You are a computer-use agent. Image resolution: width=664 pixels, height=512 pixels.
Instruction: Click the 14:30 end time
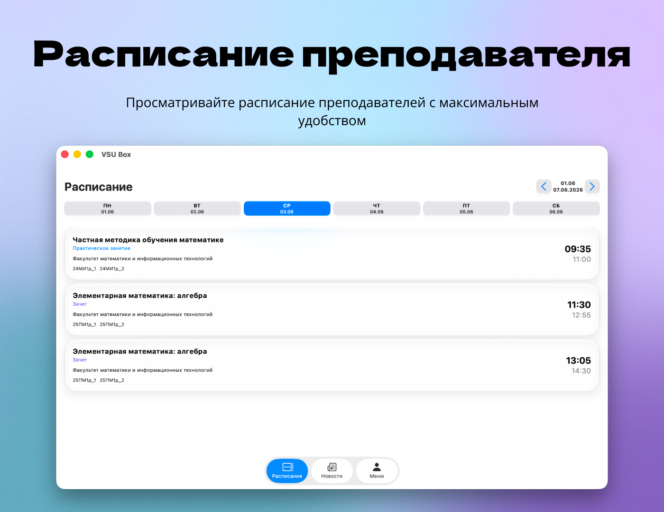pyautogui.click(x=581, y=371)
